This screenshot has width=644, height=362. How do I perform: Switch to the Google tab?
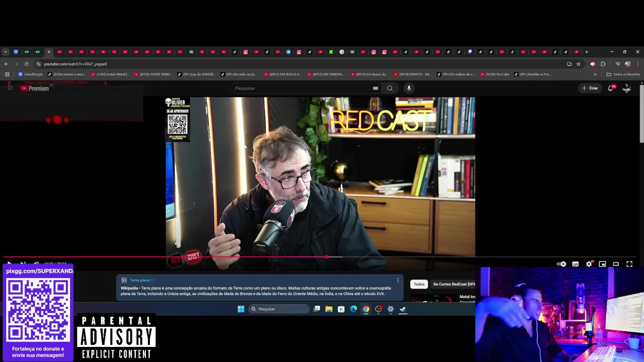point(342,52)
